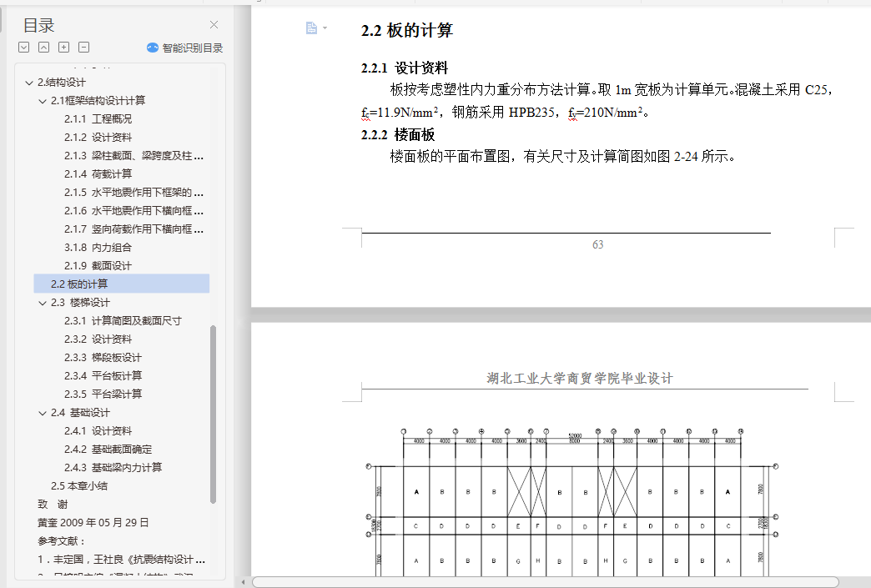The width and height of the screenshot is (871, 588).
Task: Click paragraph starting 楼面板的平面布置图
Action: click(x=562, y=157)
